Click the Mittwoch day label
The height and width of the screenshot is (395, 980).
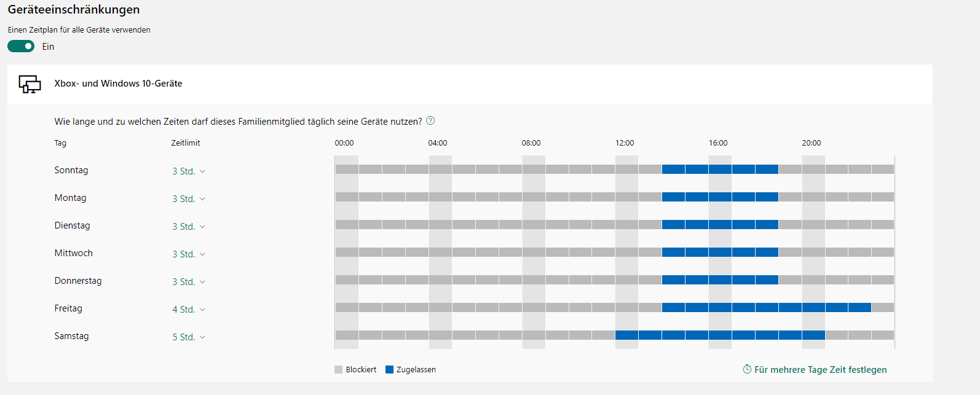(73, 253)
